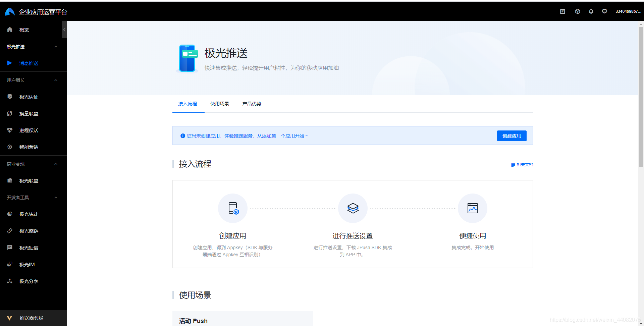Click the 集成完成，开始使用 description
This screenshot has width=644, height=326.
[x=473, y=248]
